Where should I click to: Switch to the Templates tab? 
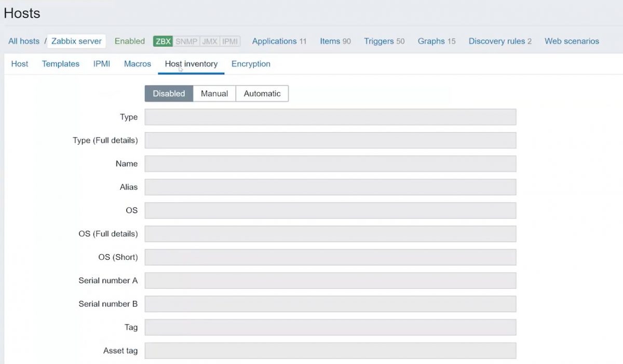pyautogui.click(x=61, y=63)
